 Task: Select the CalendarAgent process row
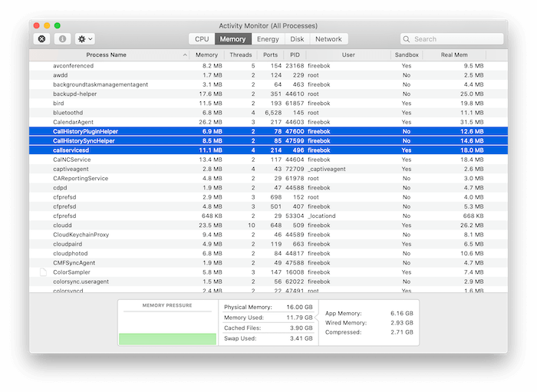(268, 122)
